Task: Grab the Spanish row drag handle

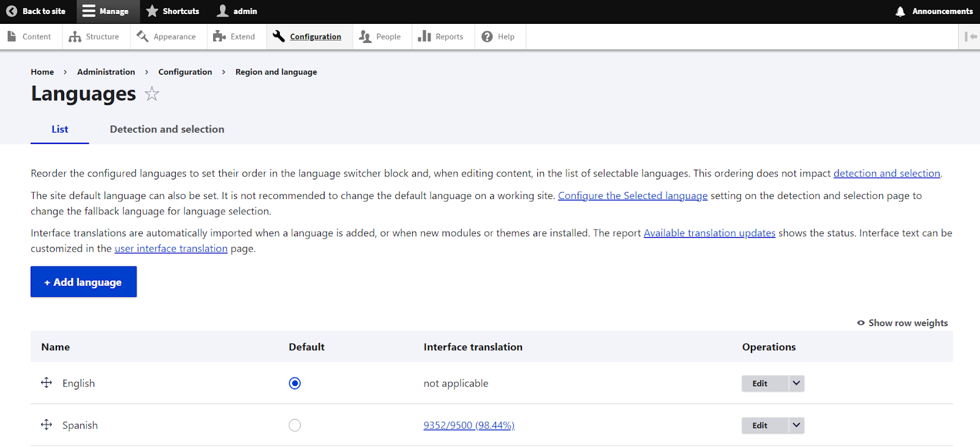Action: pos(47,424)
